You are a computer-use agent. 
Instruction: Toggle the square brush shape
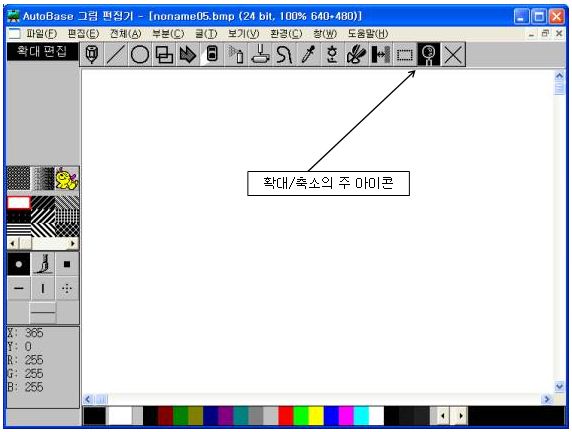67,264
